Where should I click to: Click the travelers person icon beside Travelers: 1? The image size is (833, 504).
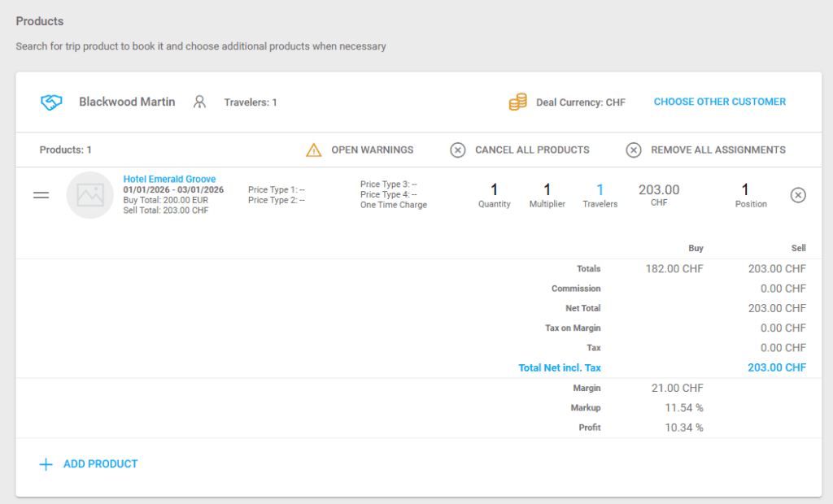(x=199, y=102)
